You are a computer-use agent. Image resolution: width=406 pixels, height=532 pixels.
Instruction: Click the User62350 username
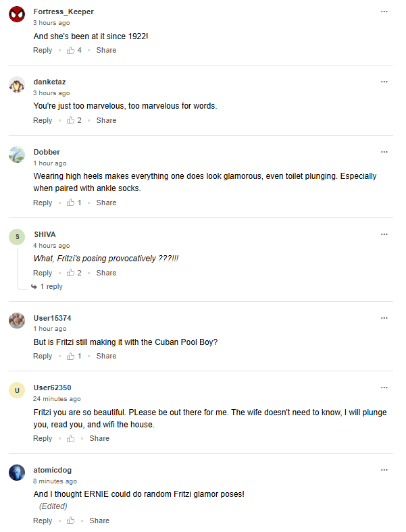point(52,388)
